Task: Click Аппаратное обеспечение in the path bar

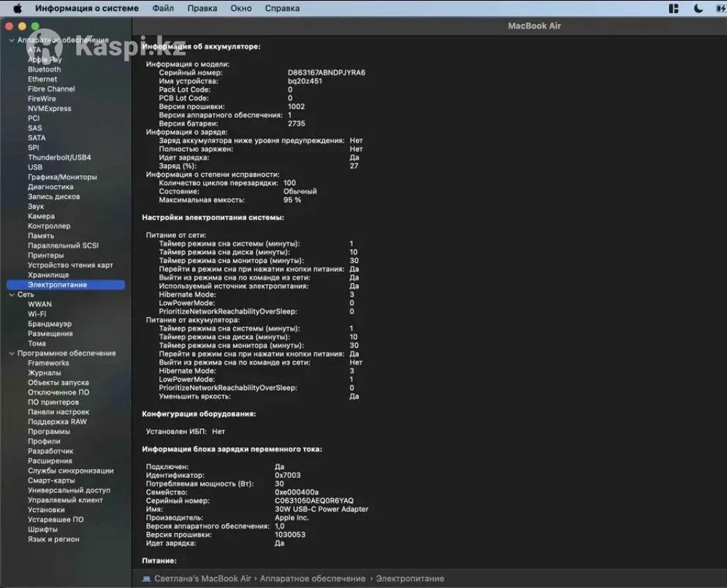Action: 313,579
